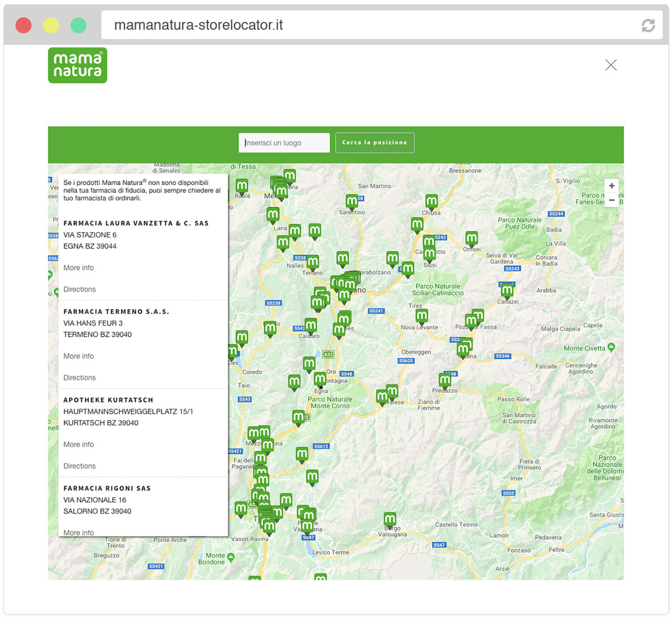Zoom out of the map

point(612,200)
